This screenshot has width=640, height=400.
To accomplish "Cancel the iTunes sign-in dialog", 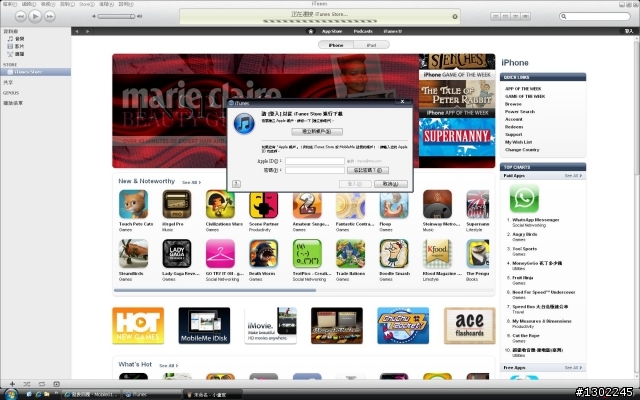I will 391,184.
